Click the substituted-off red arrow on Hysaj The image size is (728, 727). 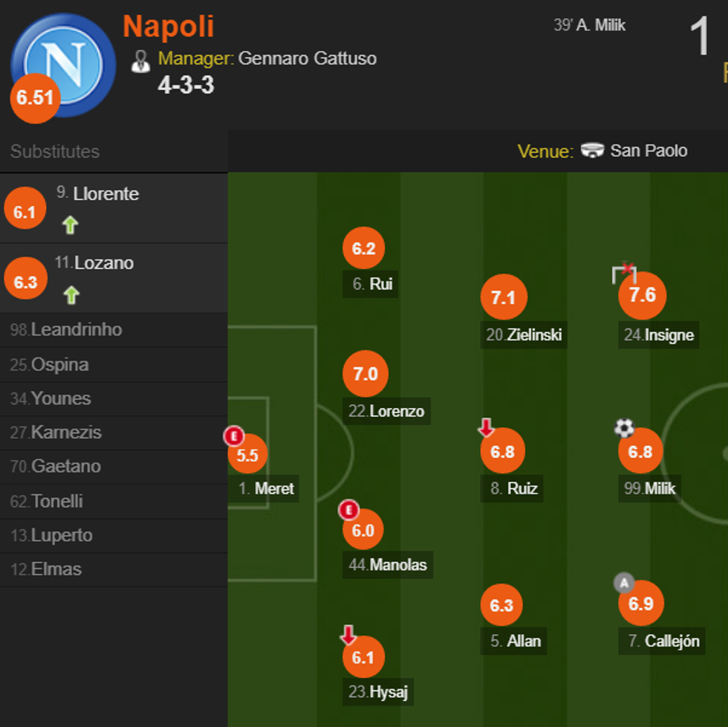pyautogui.click(x=348, y=634)
